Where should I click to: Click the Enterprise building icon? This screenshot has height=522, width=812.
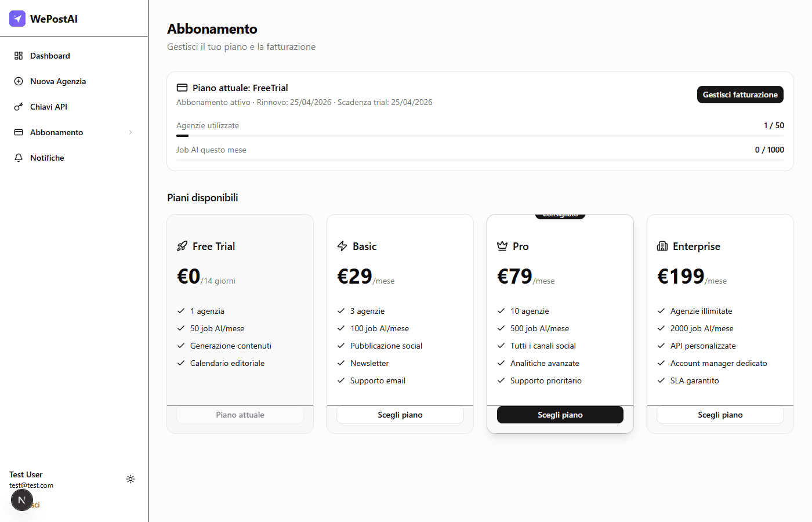tap(662, 246)
